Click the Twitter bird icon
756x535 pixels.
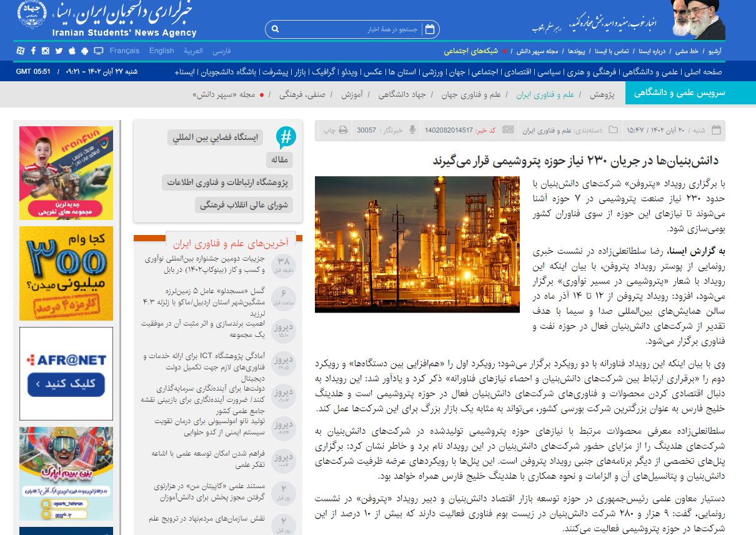point(59,51)
